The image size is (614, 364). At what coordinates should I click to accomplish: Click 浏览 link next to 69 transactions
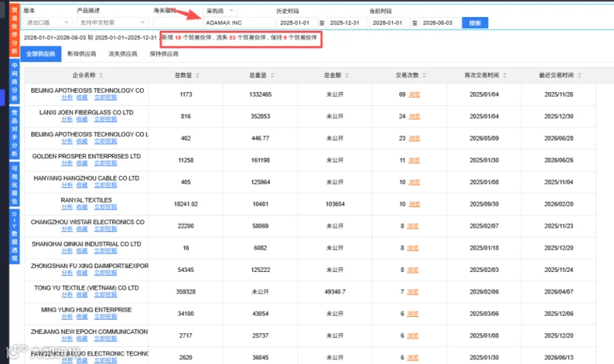coord(414,94)
